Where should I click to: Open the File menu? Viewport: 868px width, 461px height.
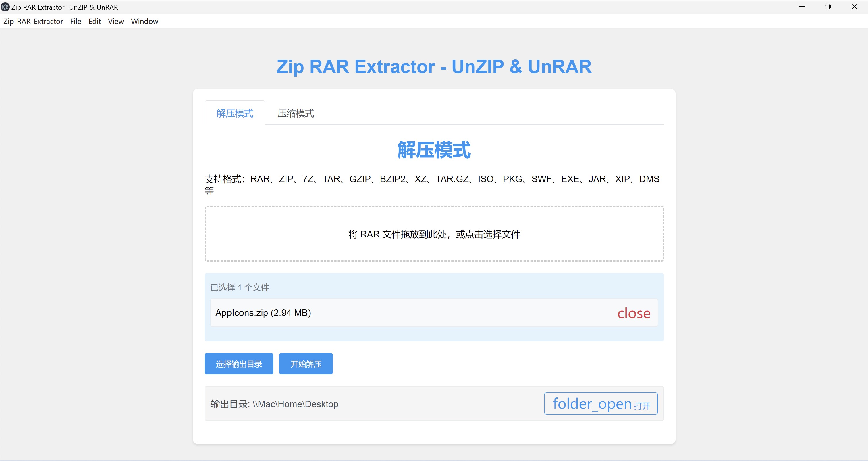[x=76, y=21]
